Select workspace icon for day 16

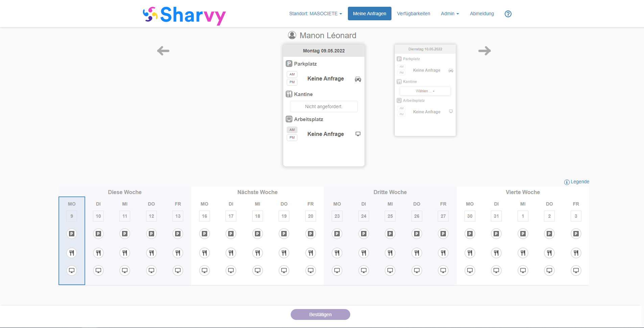[x=205, y=271]
